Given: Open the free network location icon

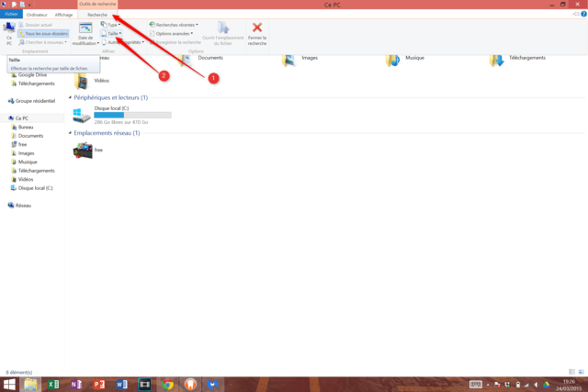Looking at the screenshot, I should point(83,150).
